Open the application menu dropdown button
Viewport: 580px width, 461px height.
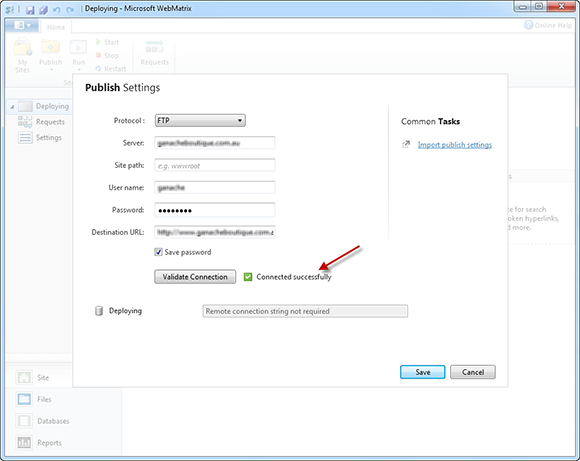(x=22, y=26)
